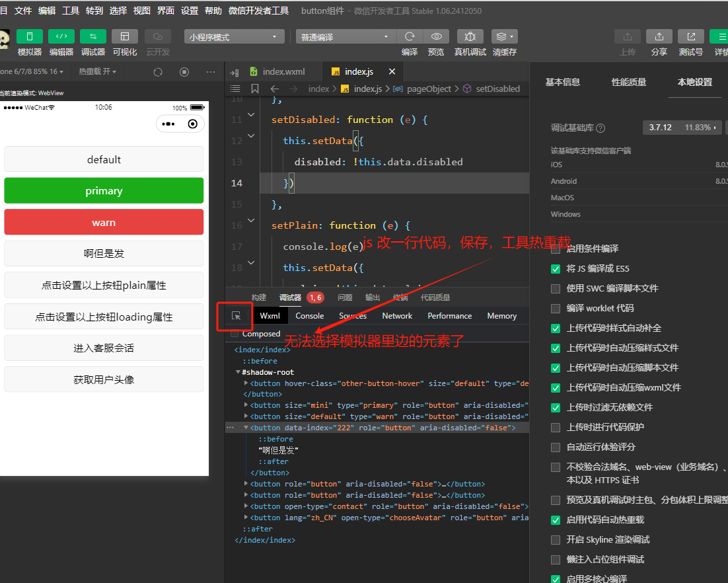
Task: Open the 设置 menu
Action: pyautogui.click(x=190, y=11)
